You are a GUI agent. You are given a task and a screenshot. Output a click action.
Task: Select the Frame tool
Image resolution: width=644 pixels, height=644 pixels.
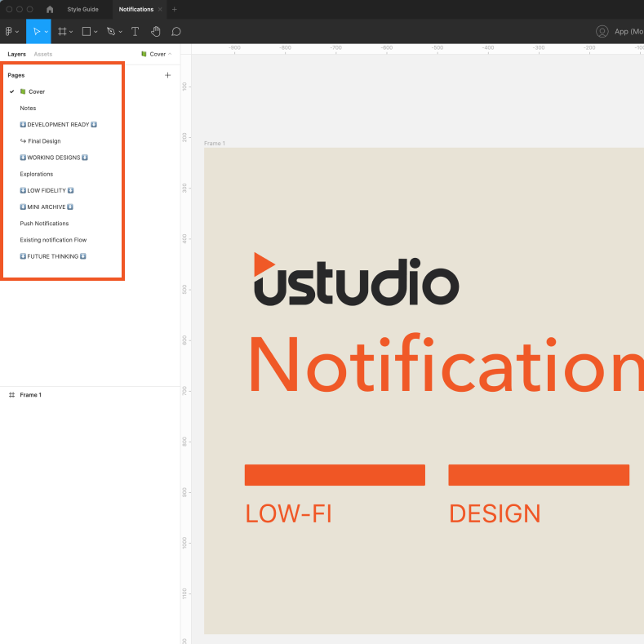click(x=62, y=31)
